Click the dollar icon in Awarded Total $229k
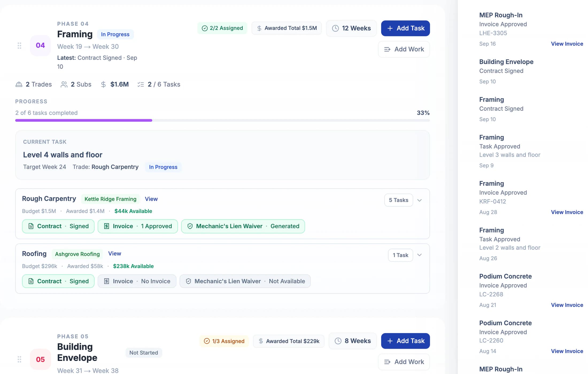 (x=261, y=341)
